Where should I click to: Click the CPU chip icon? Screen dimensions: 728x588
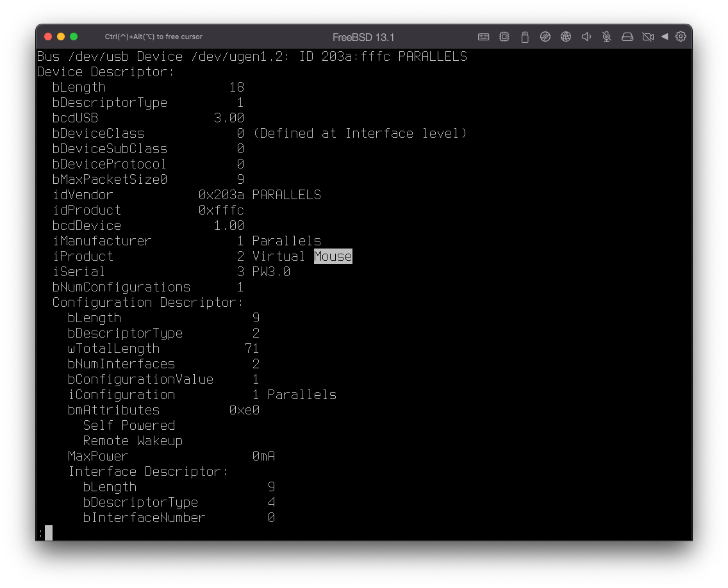(x=504, y=37)
